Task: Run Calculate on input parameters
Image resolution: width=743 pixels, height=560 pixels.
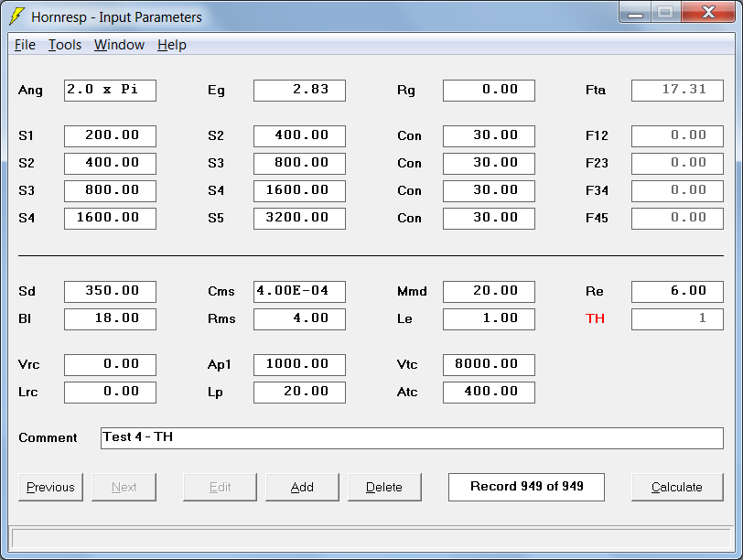Action: point(677,487)
